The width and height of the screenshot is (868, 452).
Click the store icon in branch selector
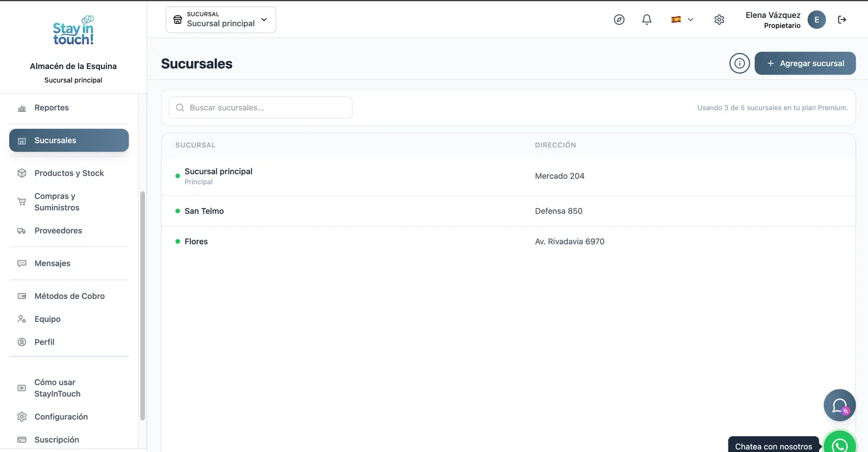[x=177, y=20]
